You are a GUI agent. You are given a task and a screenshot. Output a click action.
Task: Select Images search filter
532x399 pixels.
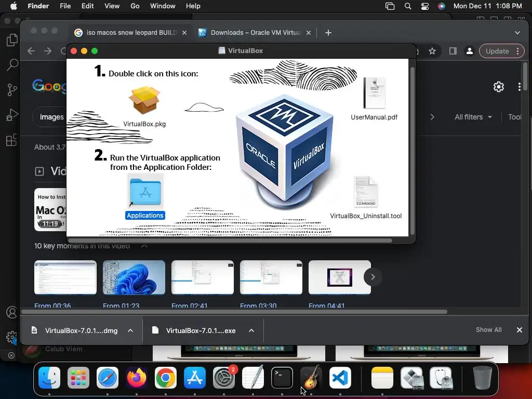click(51, 117)
